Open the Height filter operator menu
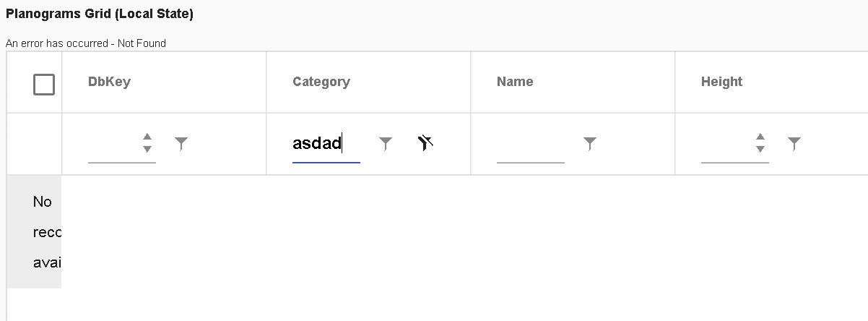 (x=794, y=144)
